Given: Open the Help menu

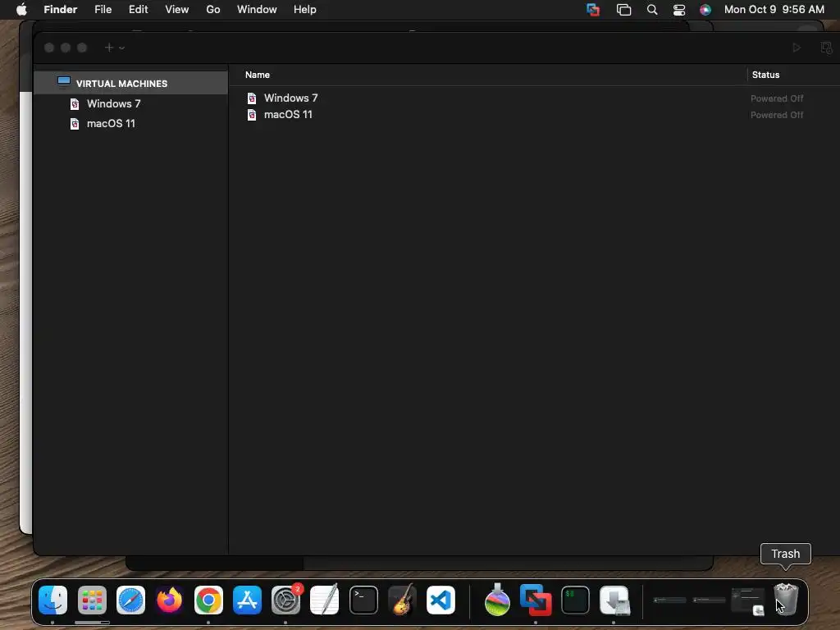Looking at the screenshot, I should coord(305,10).
